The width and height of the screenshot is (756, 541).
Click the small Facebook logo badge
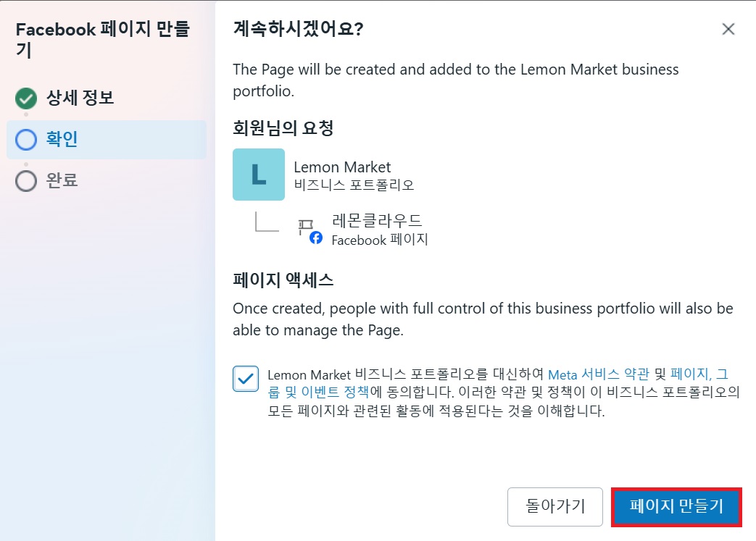pos(316,238)
